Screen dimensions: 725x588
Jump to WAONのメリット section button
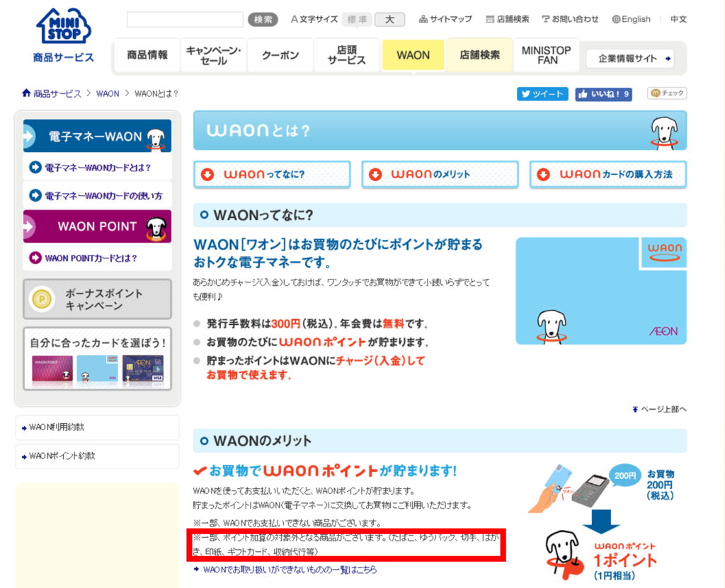[440, 174]
